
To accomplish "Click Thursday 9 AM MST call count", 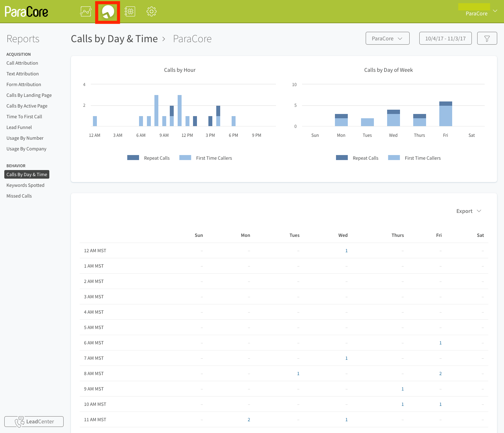I will point(402,389).
